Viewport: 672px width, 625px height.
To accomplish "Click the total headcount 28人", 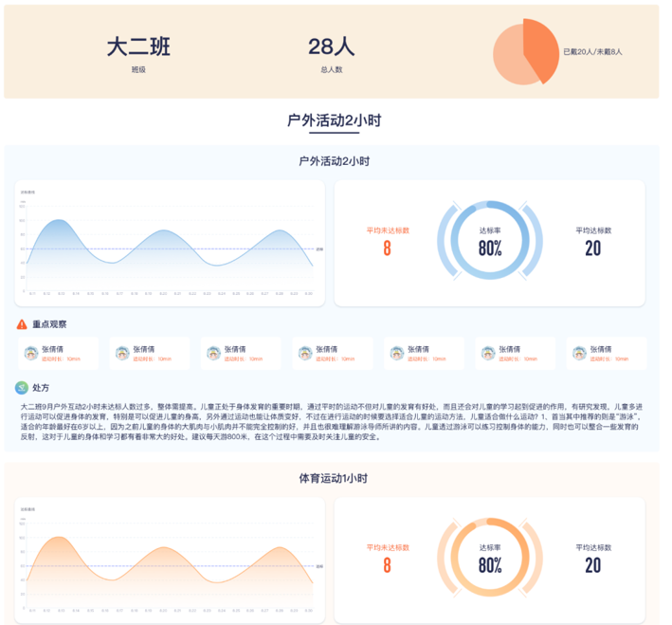I will pyautogui.click(x=332, y=46).
